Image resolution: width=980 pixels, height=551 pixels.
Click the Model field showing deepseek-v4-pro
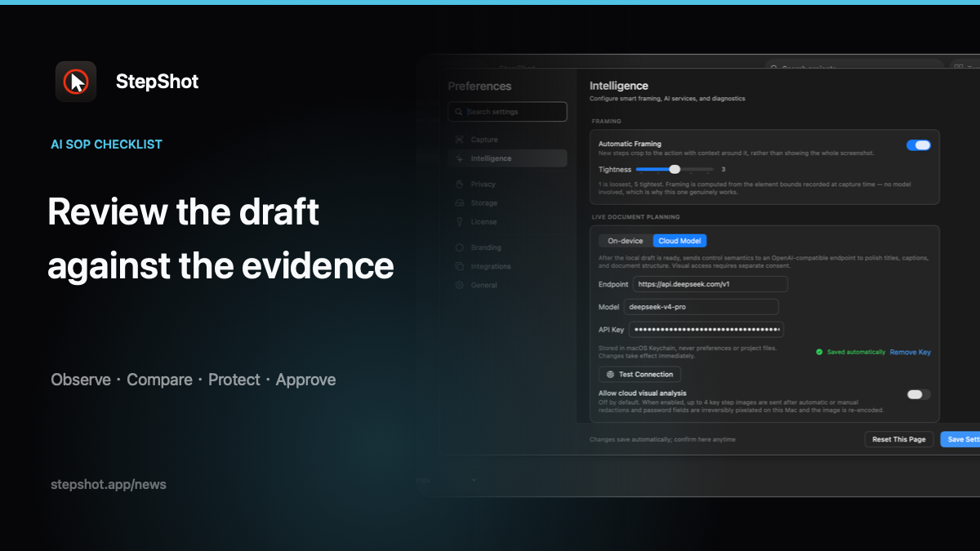pyautogui.click(x=701, y=307)
